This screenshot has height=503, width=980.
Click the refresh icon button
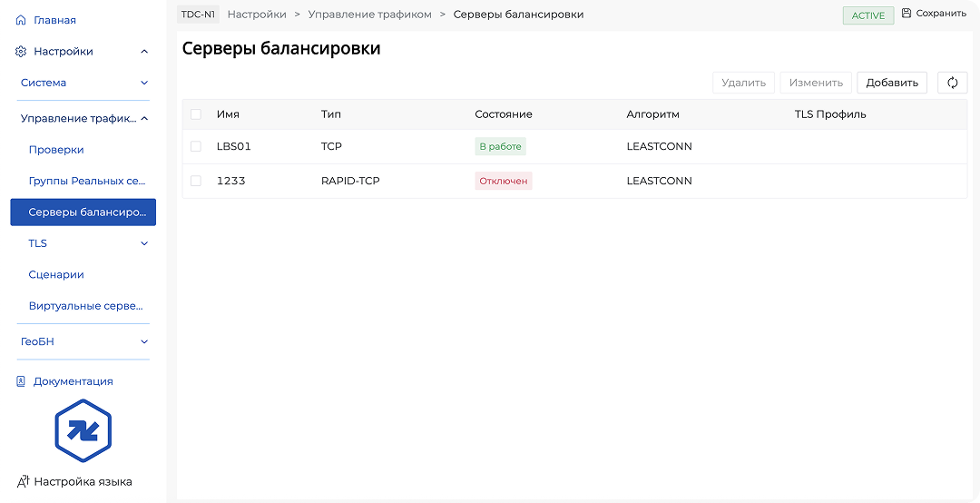[x=952, y=83]
